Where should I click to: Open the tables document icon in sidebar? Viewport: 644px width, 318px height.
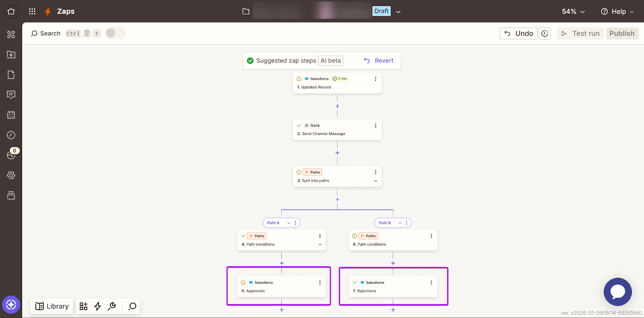click(x=11, y=75)
